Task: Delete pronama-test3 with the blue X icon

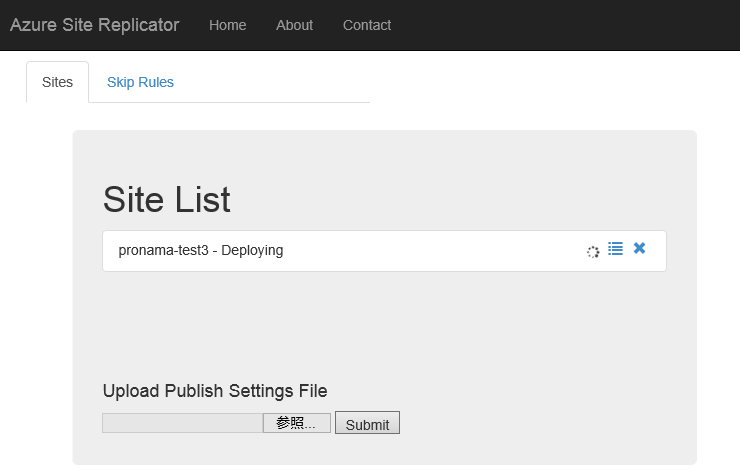Action: pos(639,248)
